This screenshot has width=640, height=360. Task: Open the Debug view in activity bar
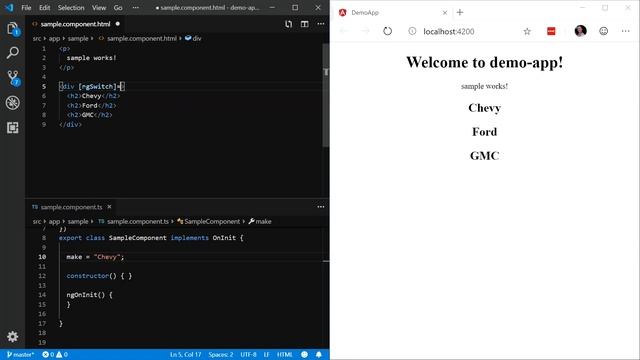[12, 102]
